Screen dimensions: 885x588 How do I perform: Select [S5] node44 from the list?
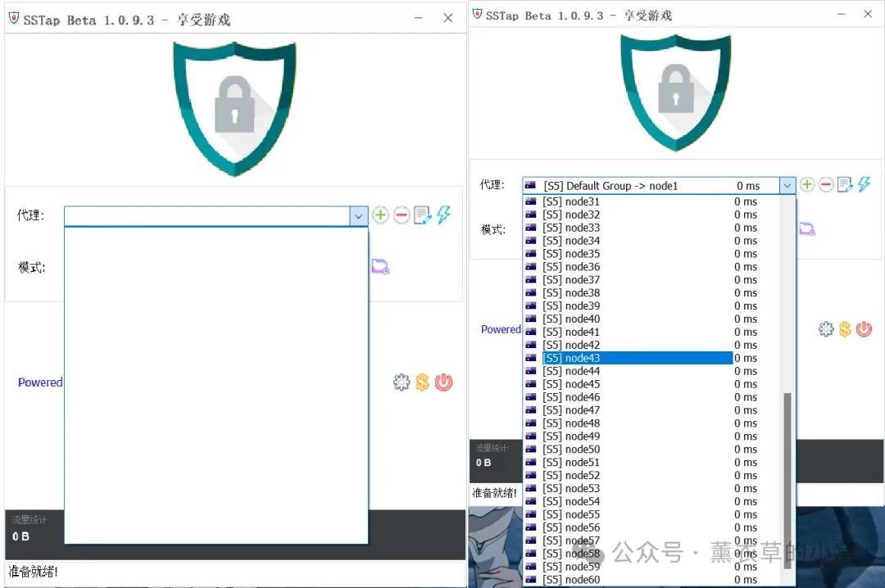coord(651,371)
